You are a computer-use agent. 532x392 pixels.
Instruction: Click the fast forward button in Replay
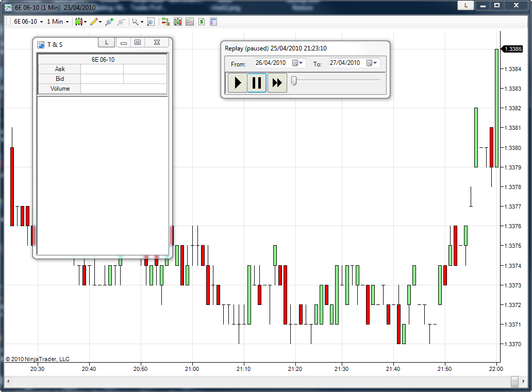click(277, 82)
